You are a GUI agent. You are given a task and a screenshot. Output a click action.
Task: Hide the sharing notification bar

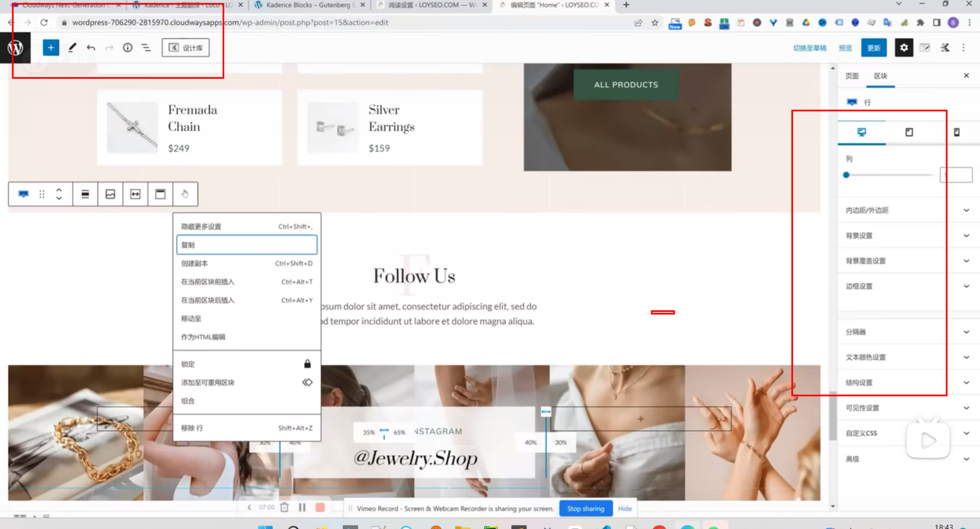[x=625, y=509]
